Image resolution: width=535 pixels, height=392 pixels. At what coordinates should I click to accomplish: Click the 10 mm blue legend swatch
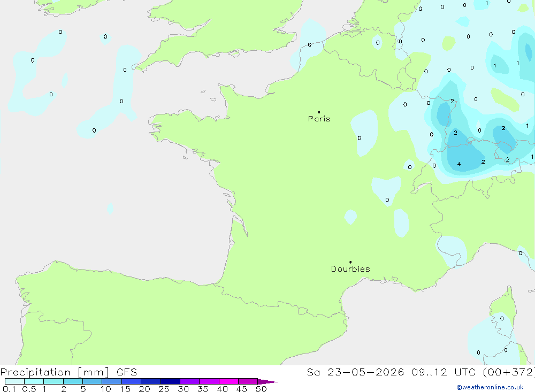click(112, 381)
